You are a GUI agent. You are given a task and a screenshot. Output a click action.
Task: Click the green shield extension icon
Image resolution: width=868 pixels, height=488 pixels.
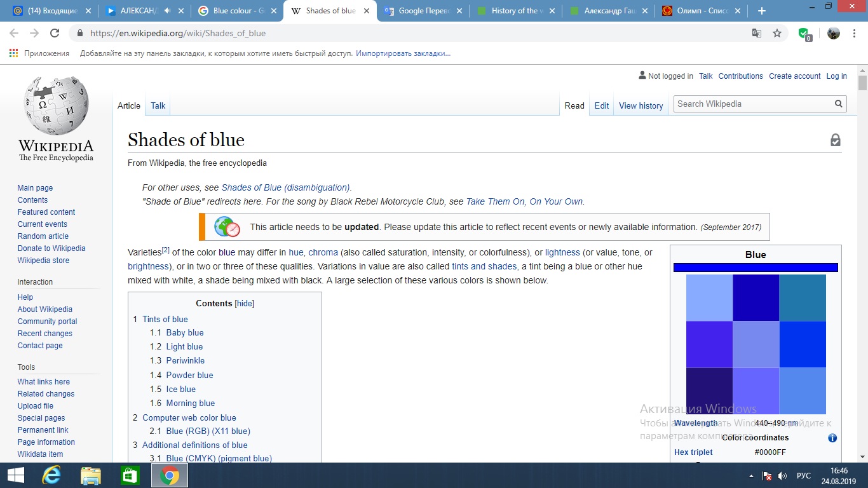804,34
